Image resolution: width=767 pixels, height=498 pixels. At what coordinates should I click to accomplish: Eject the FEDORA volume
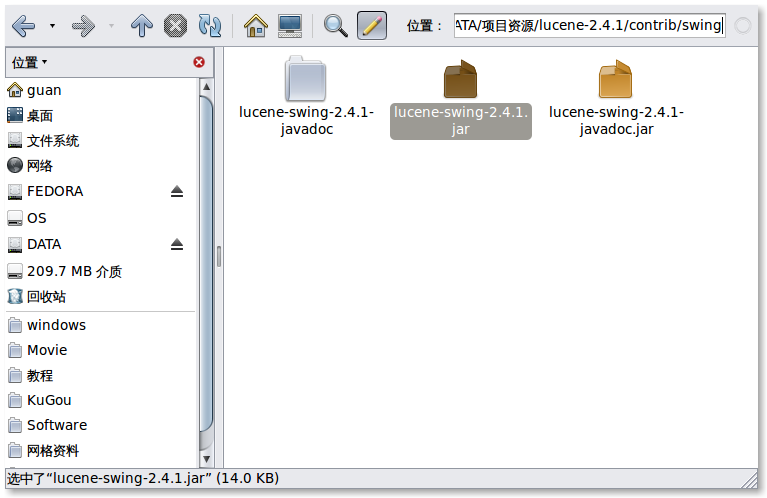click(x=177, y=191)
